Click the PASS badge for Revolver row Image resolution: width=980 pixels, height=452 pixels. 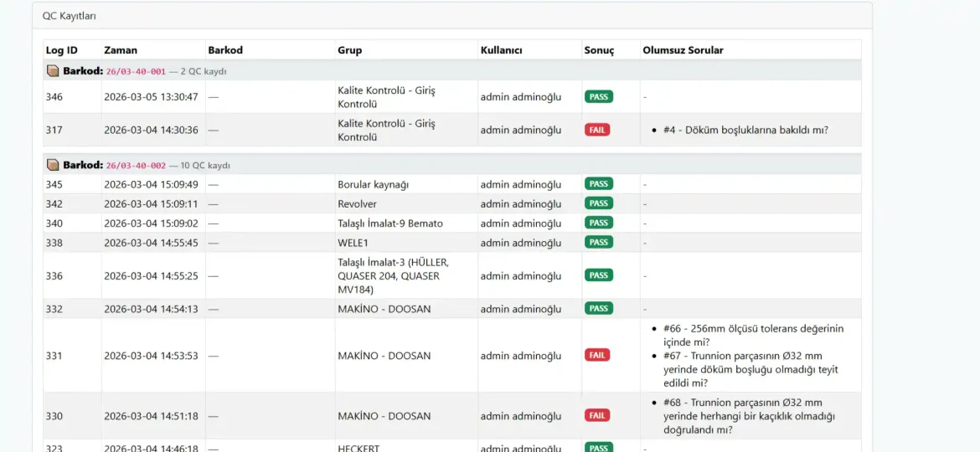coord(598,203)
